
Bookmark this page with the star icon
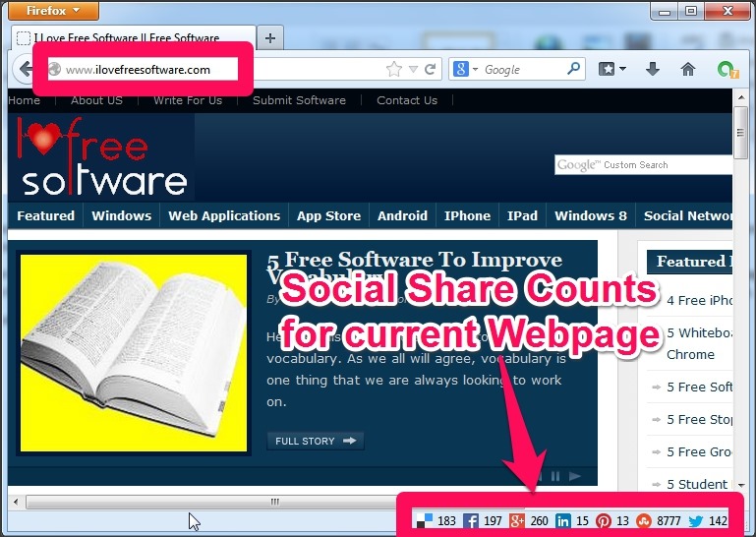point(394,69)
